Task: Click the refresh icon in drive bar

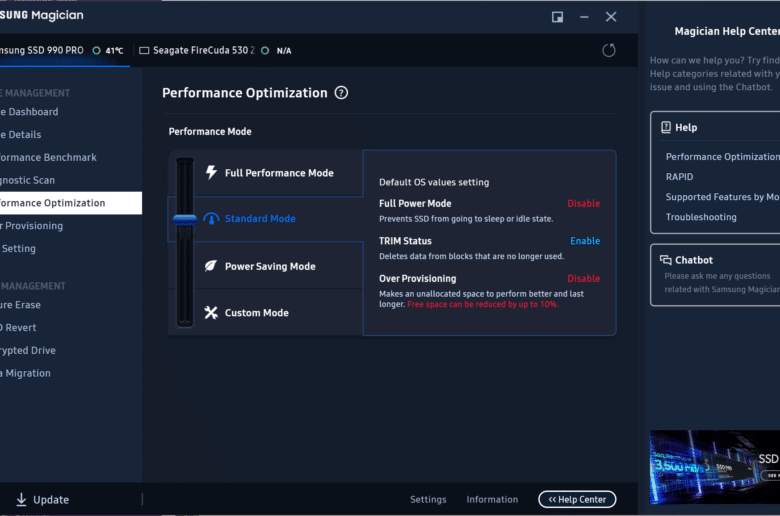Action: [608, 50]
